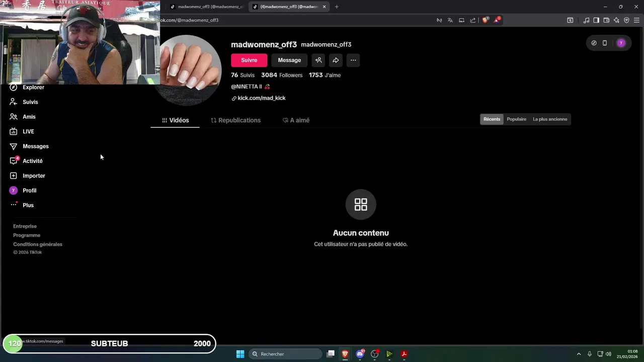The image size is (644, 362).
Task: View the 3084 Followers list
Action: (282, 75)
